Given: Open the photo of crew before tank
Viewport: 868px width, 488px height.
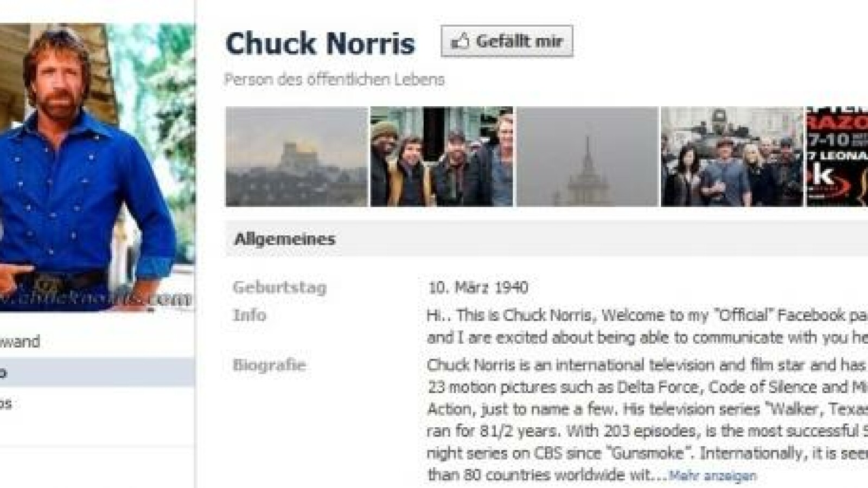Looking at the screenshot, I should pyautogui.click(x=732, y=157).
